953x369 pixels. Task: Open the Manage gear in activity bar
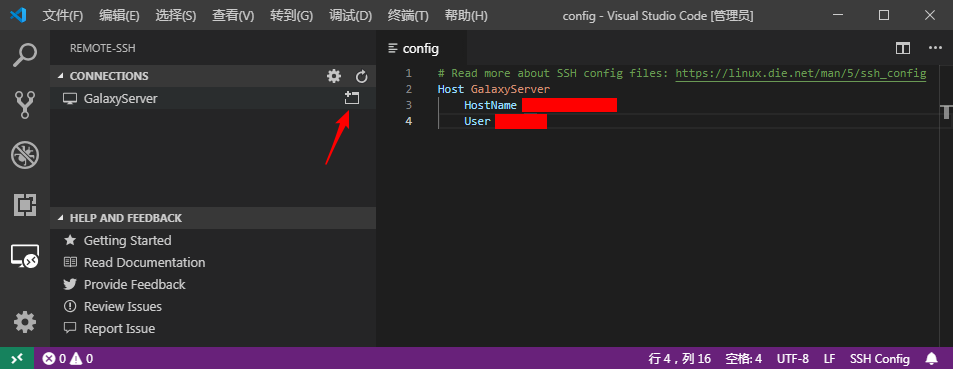pos(25,322)
